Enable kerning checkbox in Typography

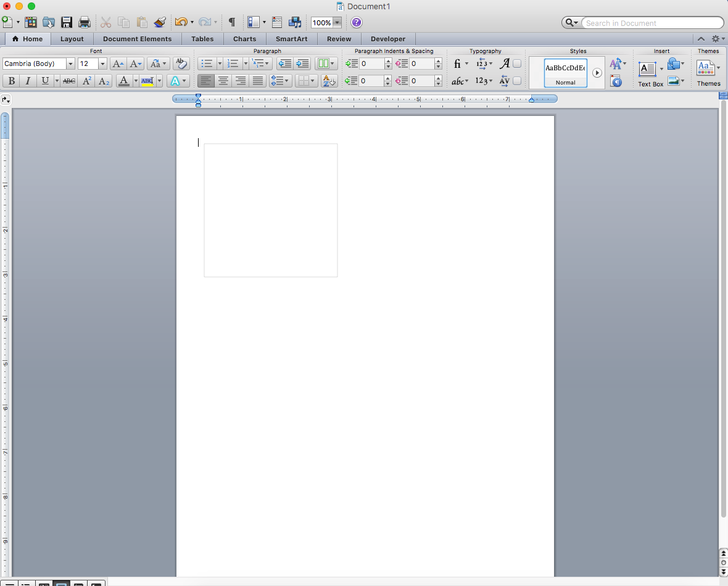[x=517, y=81]
